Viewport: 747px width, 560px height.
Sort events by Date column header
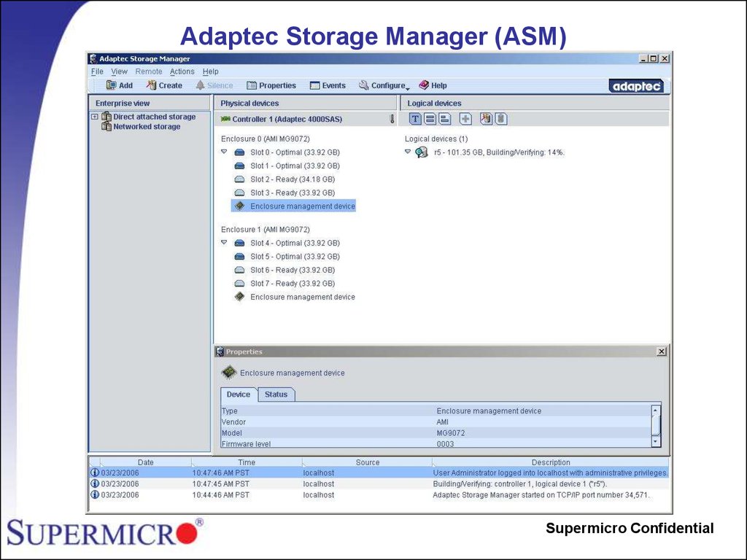click(145, 462)
